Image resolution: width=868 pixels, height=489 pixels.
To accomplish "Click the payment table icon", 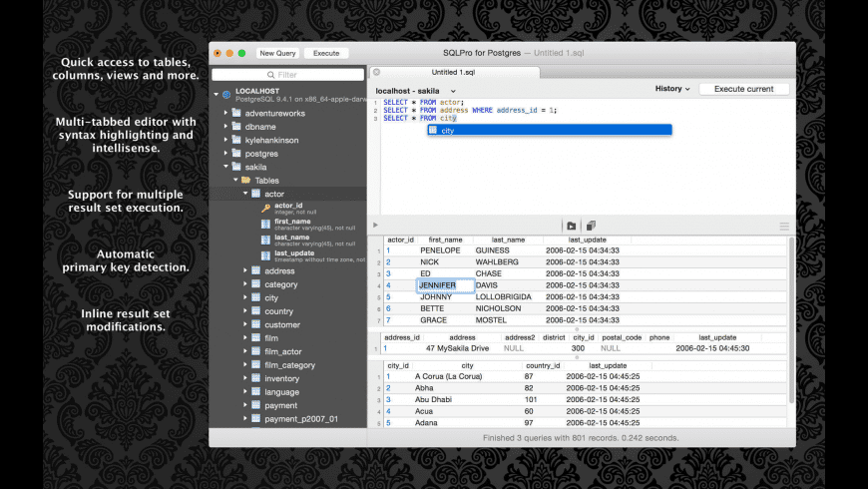I will pyautogui.click(x=255, y=405).
